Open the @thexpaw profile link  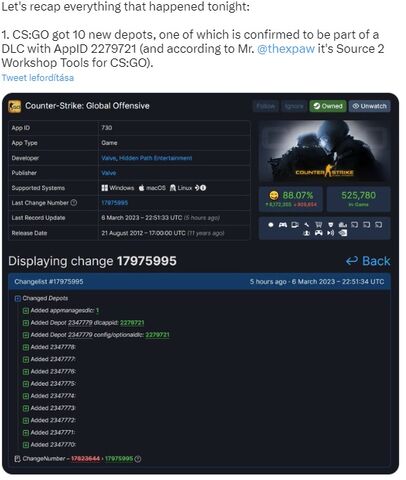(286, 49)
